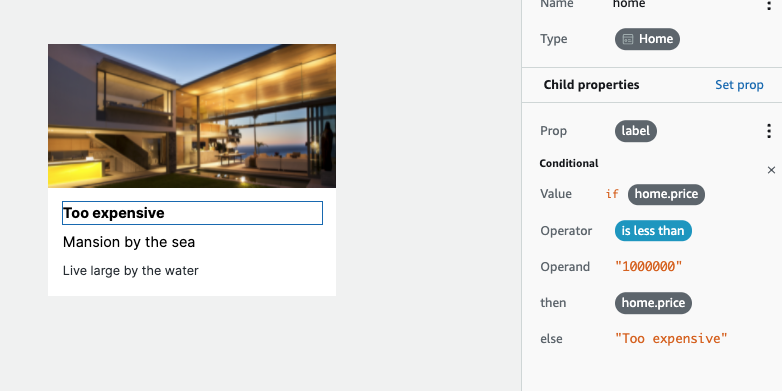Click the home.price chip in then row

point(653,303)
